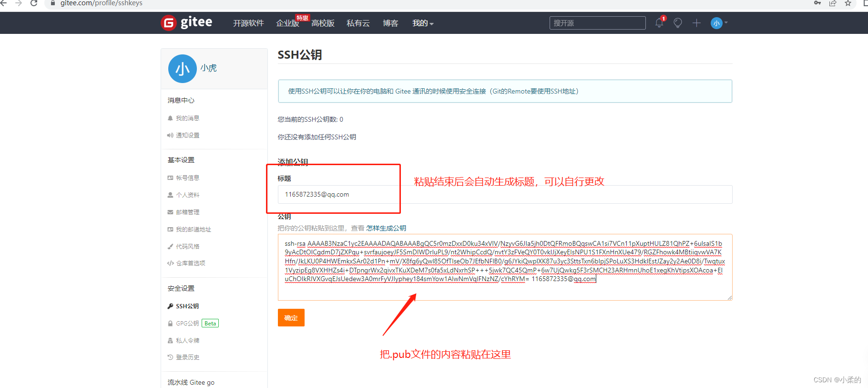Select SSH公钥 in the sidebar
Viewport: 868px width, 388px height.
point(187,306)
